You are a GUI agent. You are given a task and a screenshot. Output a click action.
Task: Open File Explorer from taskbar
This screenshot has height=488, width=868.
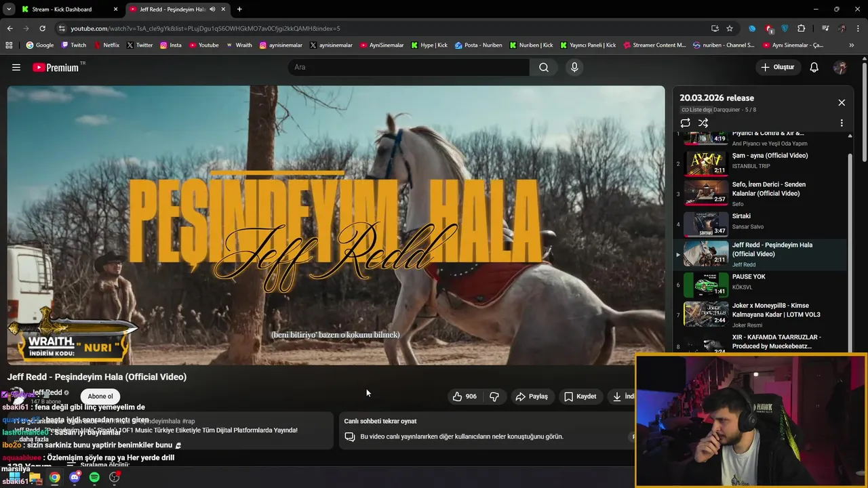coord(35,477)
